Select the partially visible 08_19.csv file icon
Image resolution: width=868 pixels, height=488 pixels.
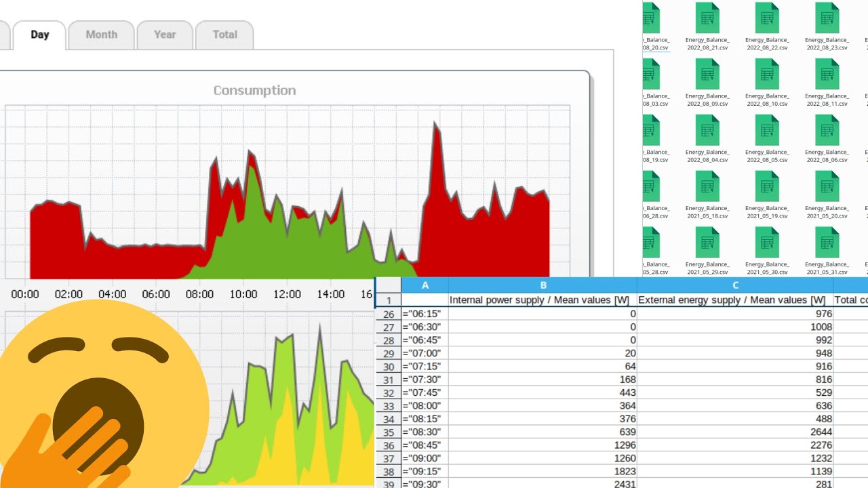pyautogui.click(x=651, y=130)
